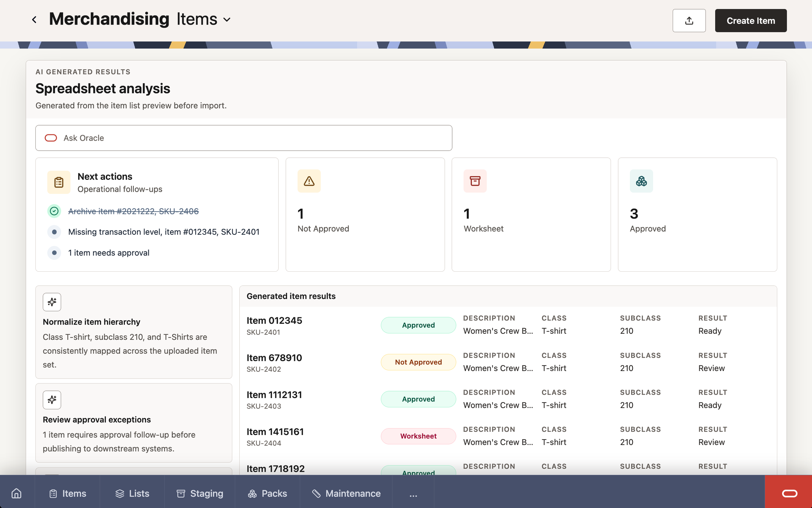
Task: Select the 3 Approved count card
Action: click(x=697, y=214)
